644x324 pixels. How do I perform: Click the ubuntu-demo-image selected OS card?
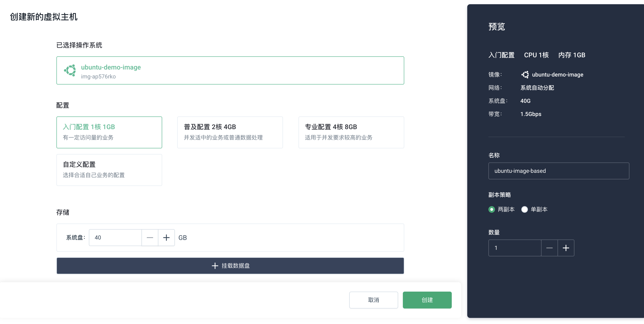[230, 70]
